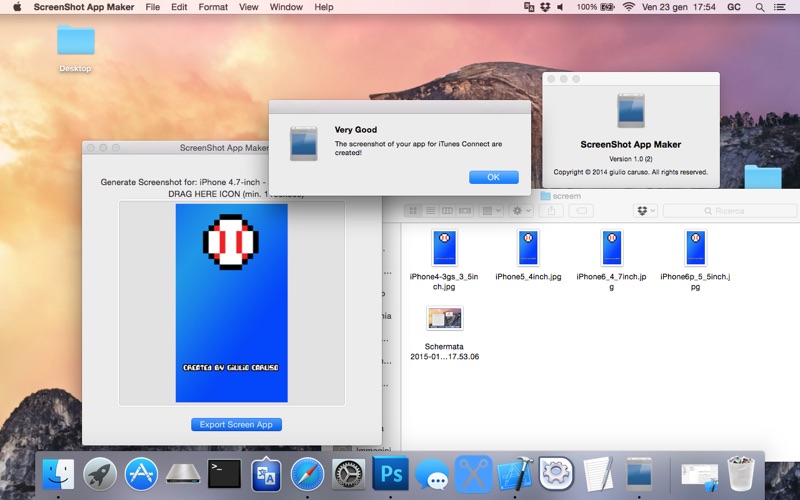Open TextEdit from the Dock
The width and height of the screenshot is (800, 500).
tap(597, 474)
